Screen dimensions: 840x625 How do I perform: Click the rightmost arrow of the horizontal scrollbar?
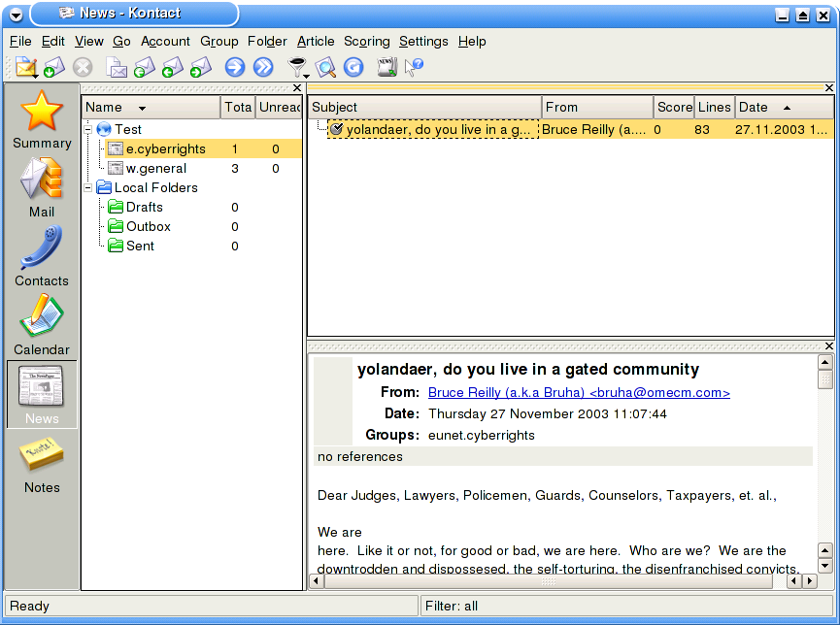click(x=810, y=580)
